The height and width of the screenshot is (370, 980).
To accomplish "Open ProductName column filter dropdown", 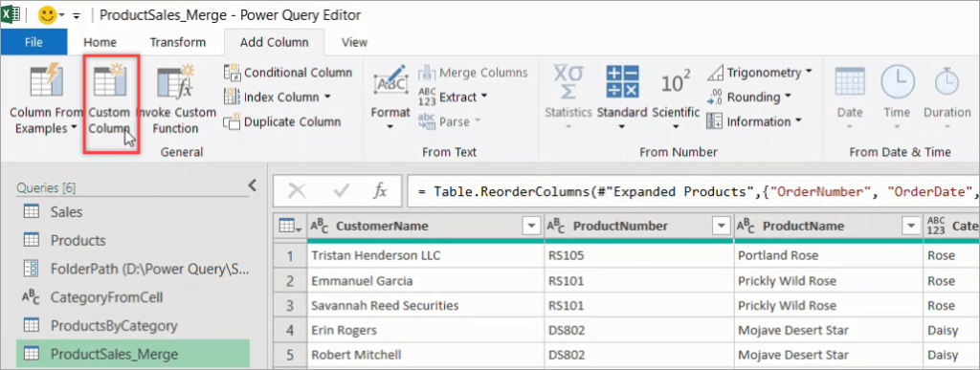I will point(910,227).
